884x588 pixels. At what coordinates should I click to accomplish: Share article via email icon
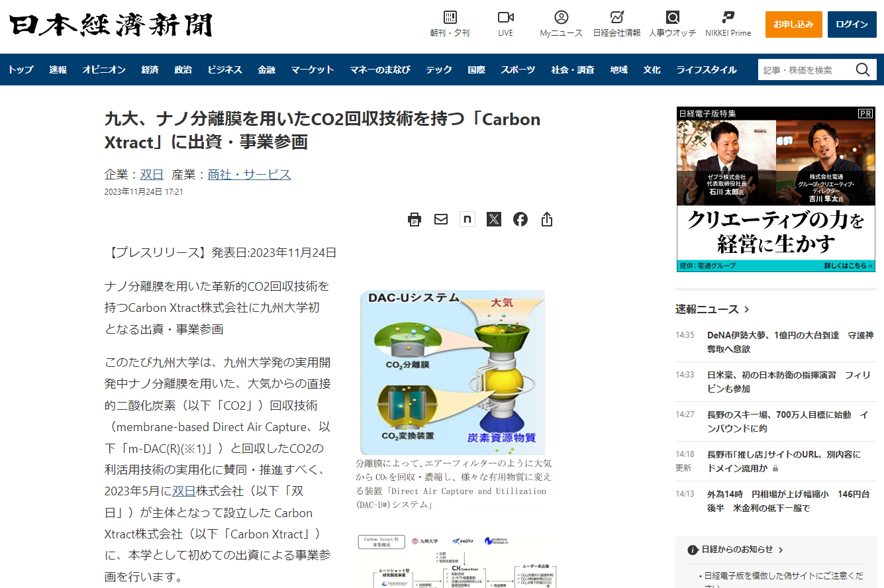click(441, 219)
